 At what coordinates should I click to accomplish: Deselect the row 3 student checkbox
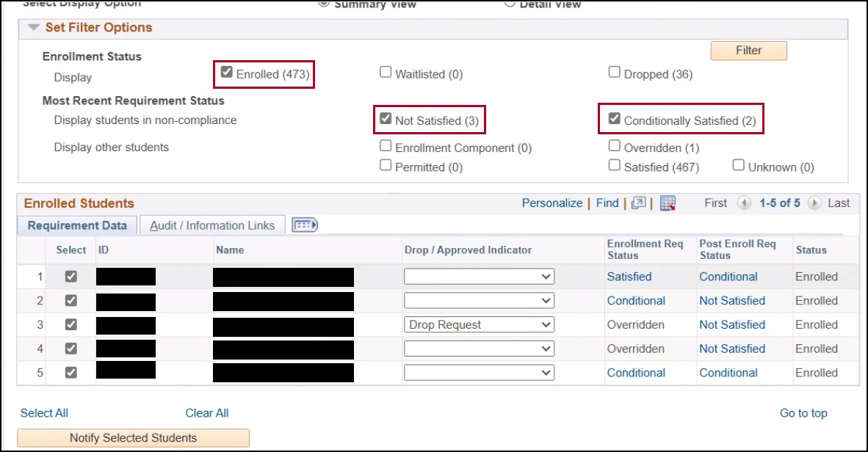[70, 325]
